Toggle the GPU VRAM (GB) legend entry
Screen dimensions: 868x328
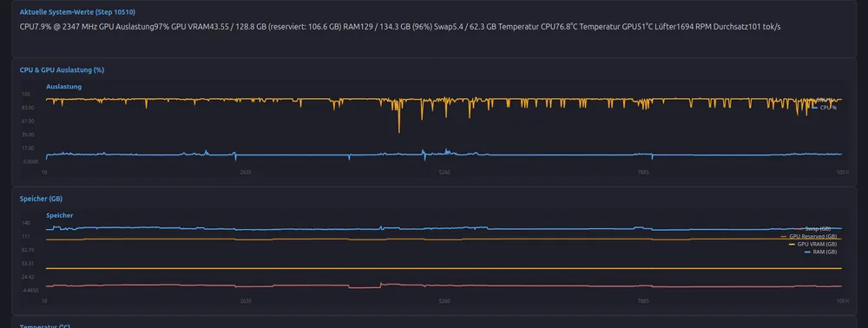click(x=812, y=244)
